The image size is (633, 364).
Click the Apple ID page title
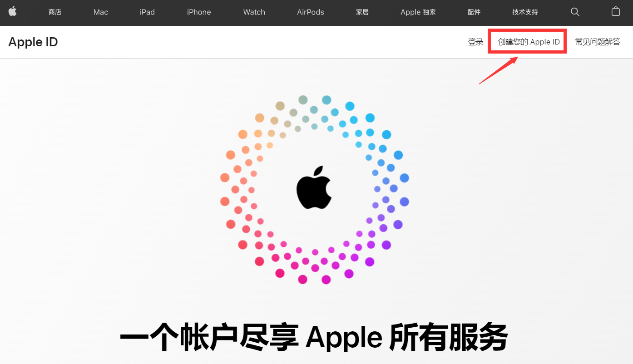[33, 42]
